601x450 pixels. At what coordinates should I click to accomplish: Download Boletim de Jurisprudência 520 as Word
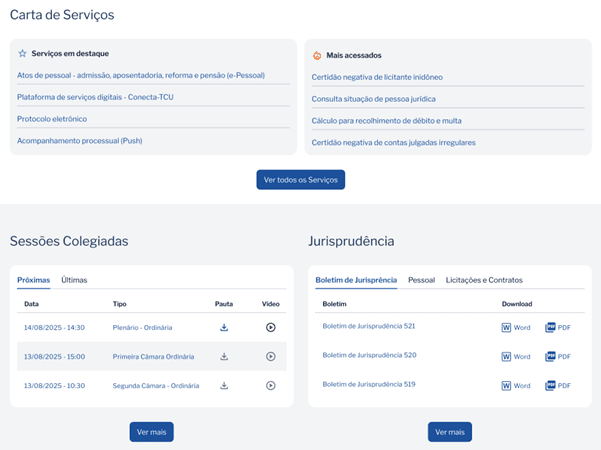click(516, 356)
